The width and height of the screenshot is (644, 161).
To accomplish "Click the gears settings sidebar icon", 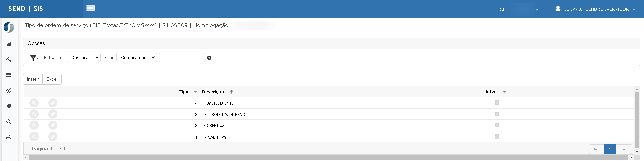I will [9, 91].
